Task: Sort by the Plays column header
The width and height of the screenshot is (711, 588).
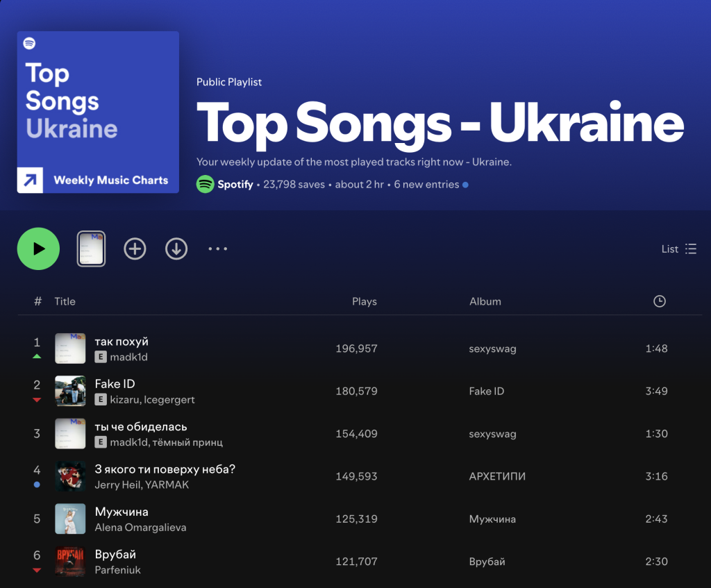Action: pos(364,301)
